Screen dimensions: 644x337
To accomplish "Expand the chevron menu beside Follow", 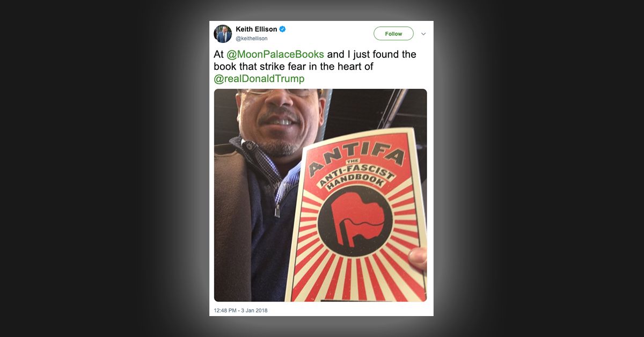I will pyautogui.click(x=423, y=34).
